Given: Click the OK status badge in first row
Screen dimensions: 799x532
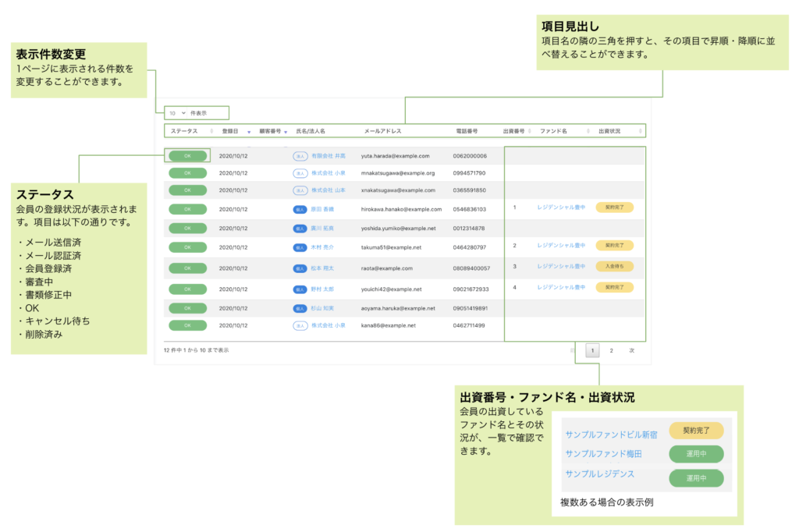Looking at the screenshot, I should click(187, 156).
